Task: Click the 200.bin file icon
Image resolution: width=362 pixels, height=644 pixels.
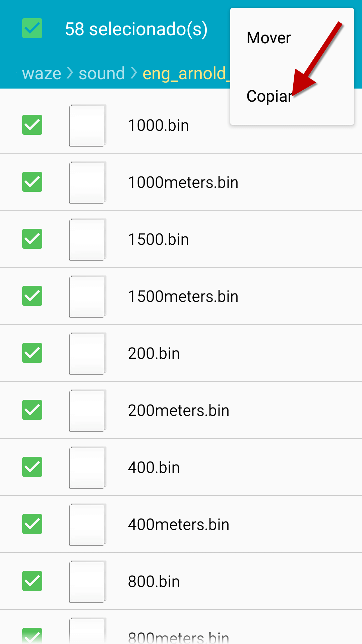Action: [x=87, y=354]
